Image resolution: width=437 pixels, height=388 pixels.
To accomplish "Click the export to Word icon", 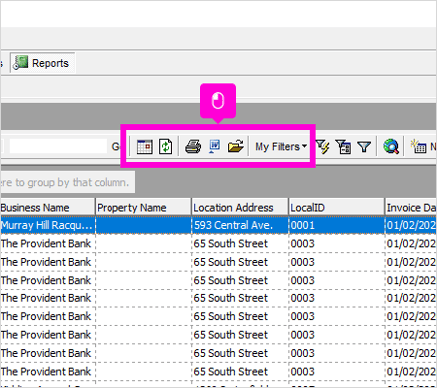I will [x=214, y=147].
